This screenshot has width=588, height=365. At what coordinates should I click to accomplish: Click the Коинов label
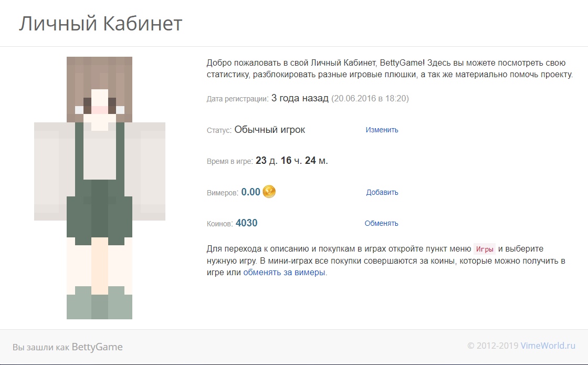[x=220, y=224]
